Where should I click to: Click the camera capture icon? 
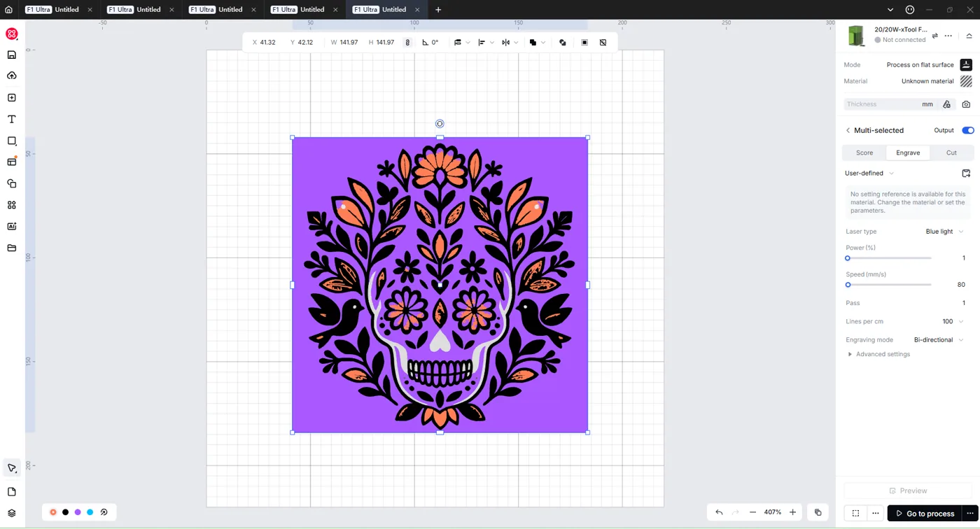(966, 104)
